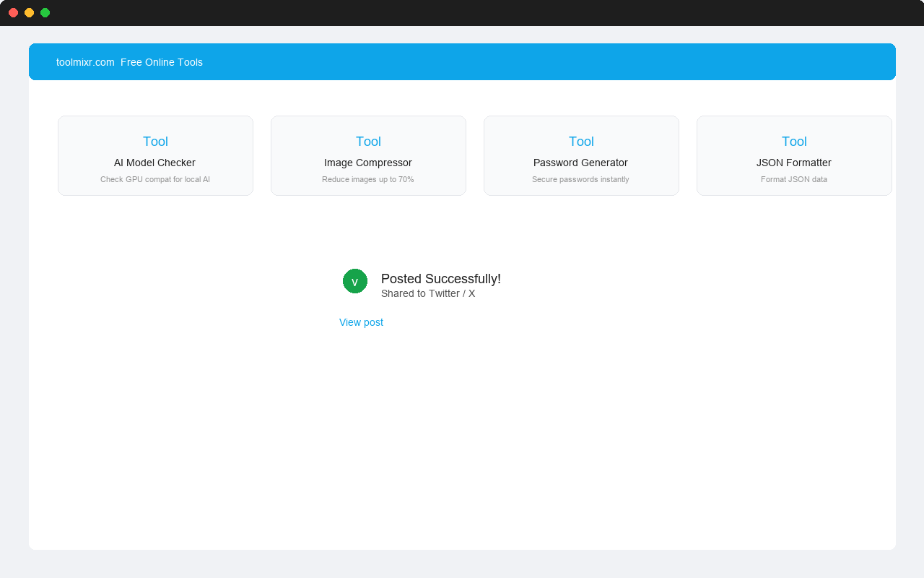Click the green success checkmark icon
The height and width of the screenshot is (578, 924).
pyautogui.click(x=355, y=281)
